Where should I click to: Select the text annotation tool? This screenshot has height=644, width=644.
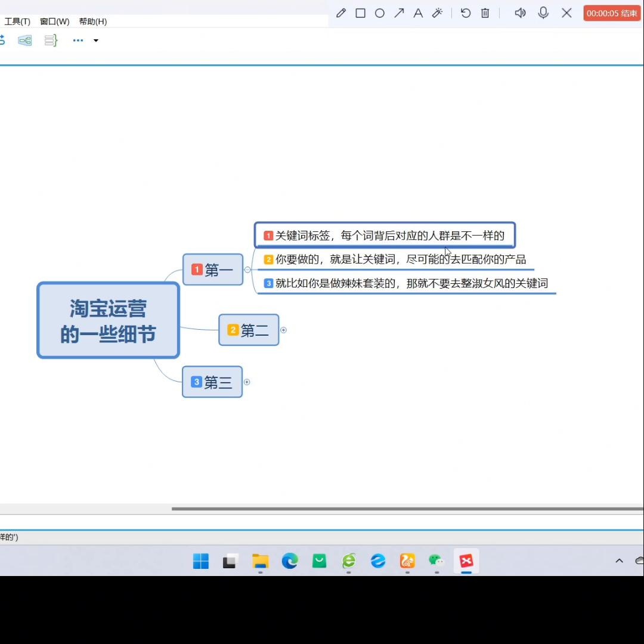pyautogui.click(x=418, y=13)
